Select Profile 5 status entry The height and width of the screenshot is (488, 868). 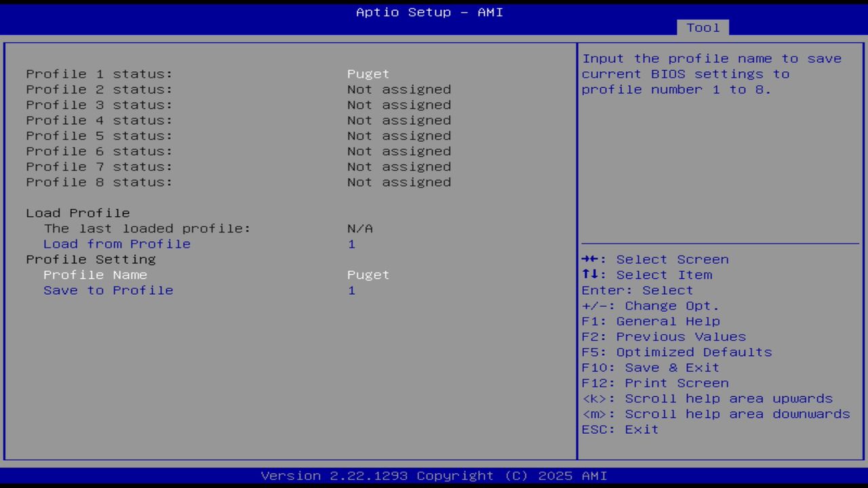coord(99,136)
